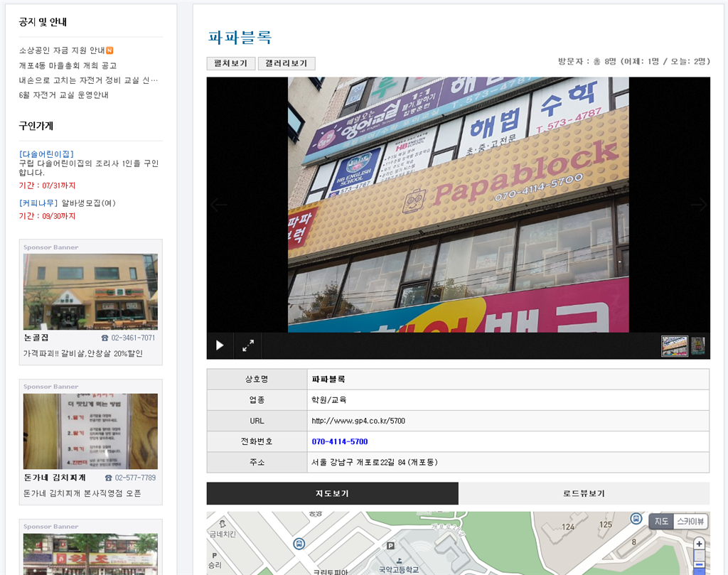
Task: Switch to 갤러리보기 view
Action: 286,63
